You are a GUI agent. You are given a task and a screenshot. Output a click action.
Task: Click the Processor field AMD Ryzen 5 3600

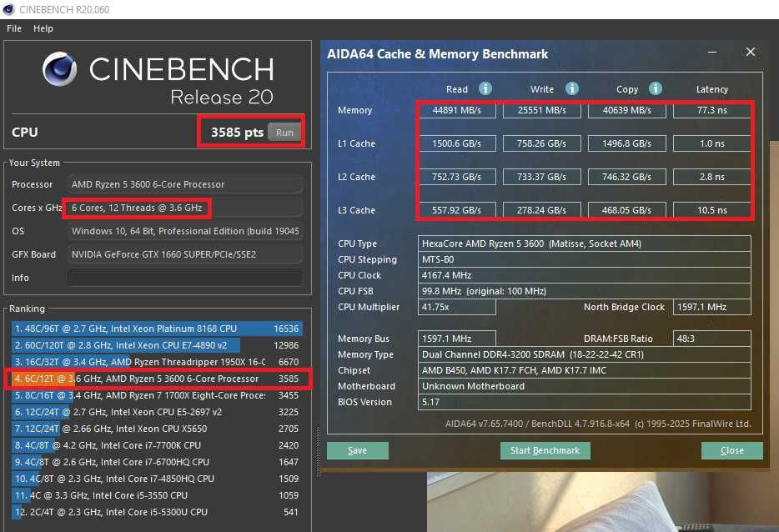185,184
